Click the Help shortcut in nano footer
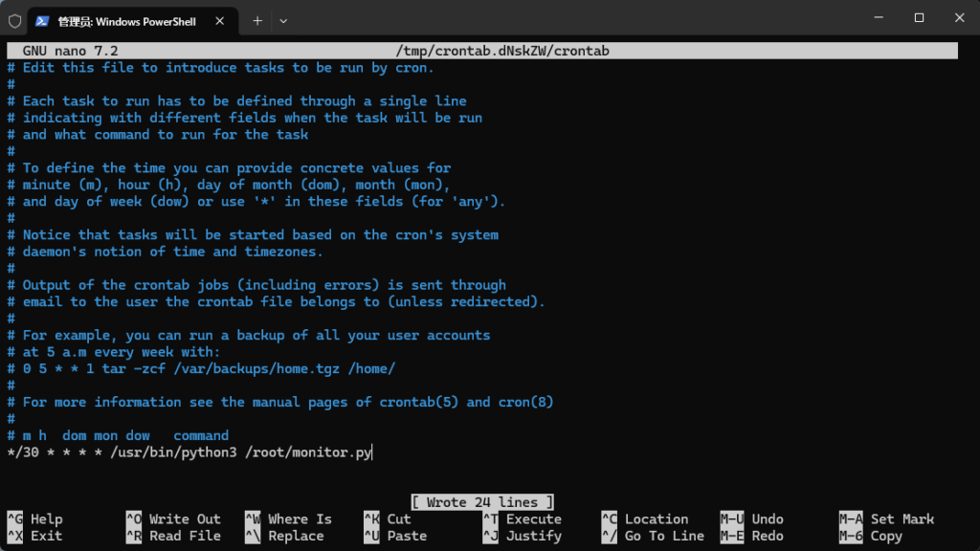The image size is (980, 551). [x=46, y=519]
